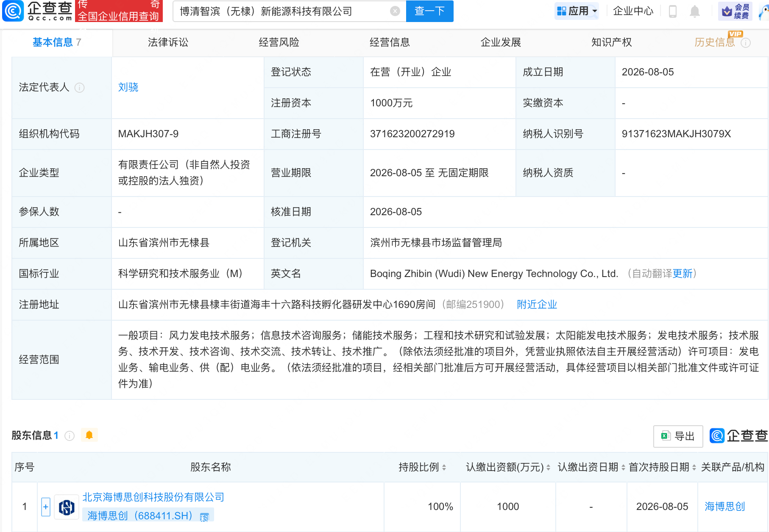Open the 经营风险 tab
Image resolution: width=769 pixels, height=532 pixels.
tap(279, 42)
